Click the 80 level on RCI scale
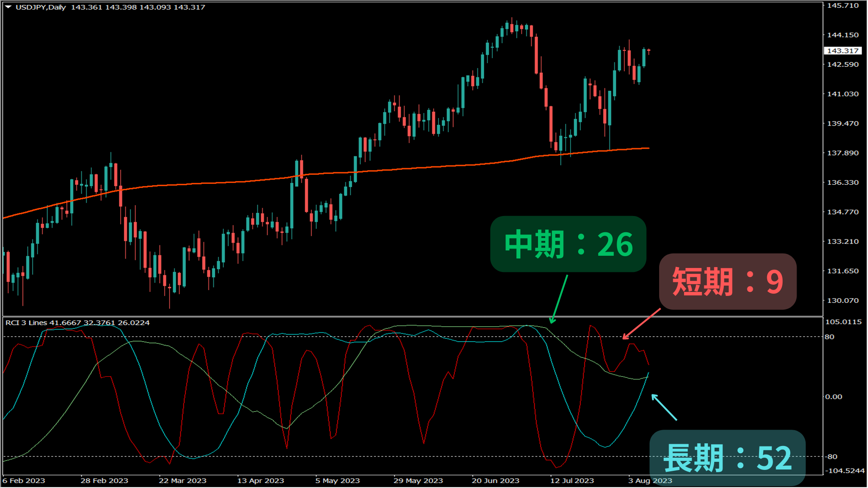This screenshot has height=488, width=868. point(829,337)
